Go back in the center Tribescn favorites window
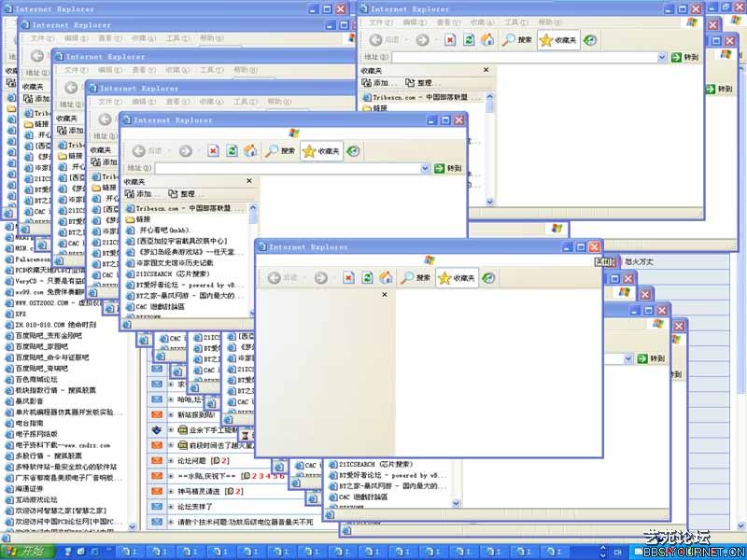The width and height of the screenshot is (747, 560). (x=138, y=151)
